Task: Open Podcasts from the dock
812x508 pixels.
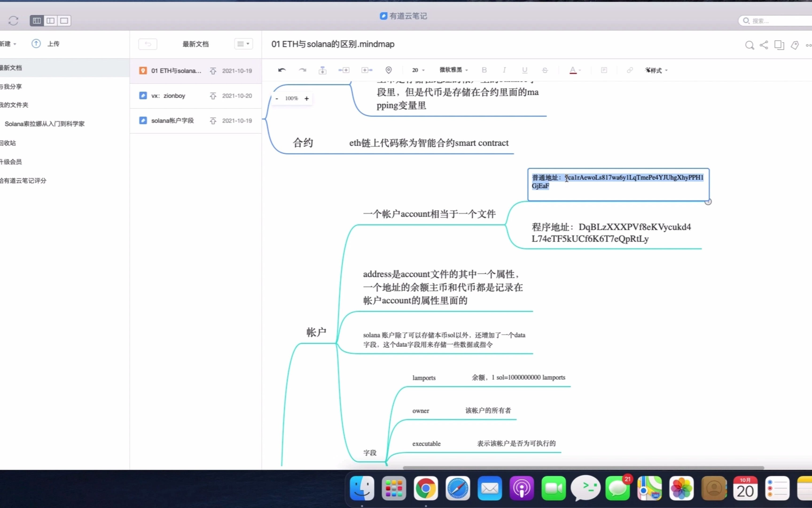Action: click(x=522, y=488)
